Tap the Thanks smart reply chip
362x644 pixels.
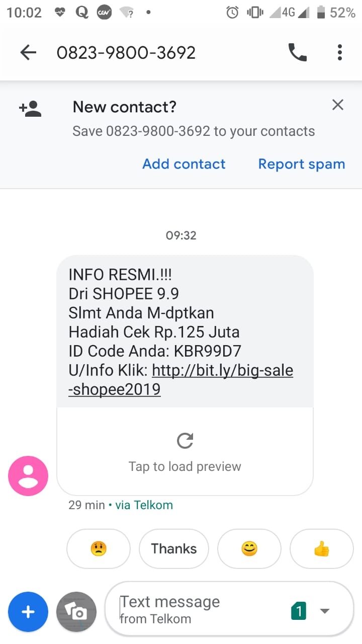pyautogui.click(x=173, y=548)
